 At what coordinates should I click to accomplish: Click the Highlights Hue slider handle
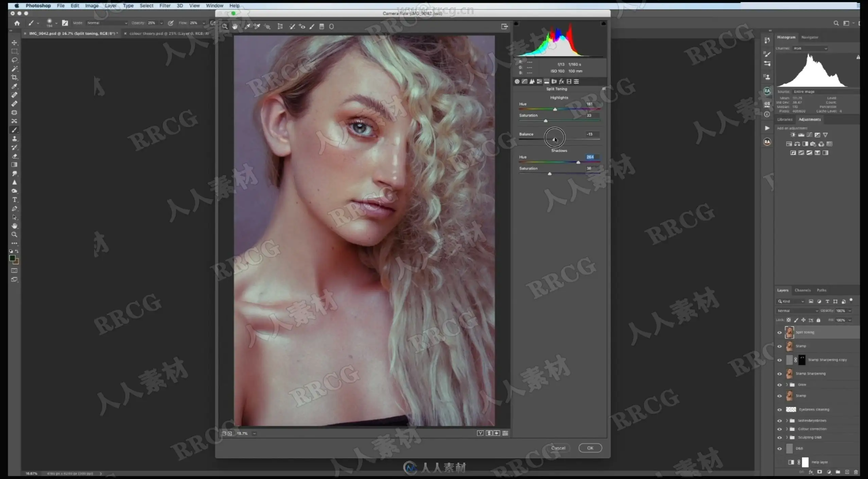[x=555, y=109]
